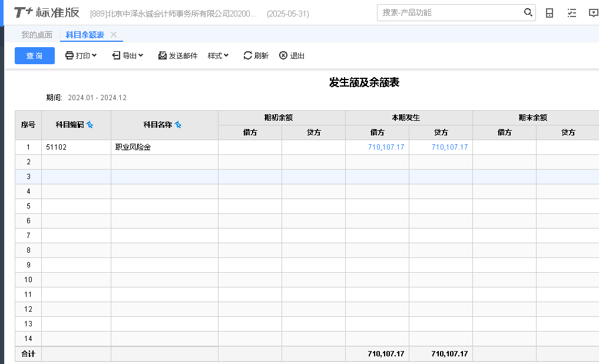The image size is (599, 364).
Task: Click the pin icon beside 科目名称
Action: [178, 125]
